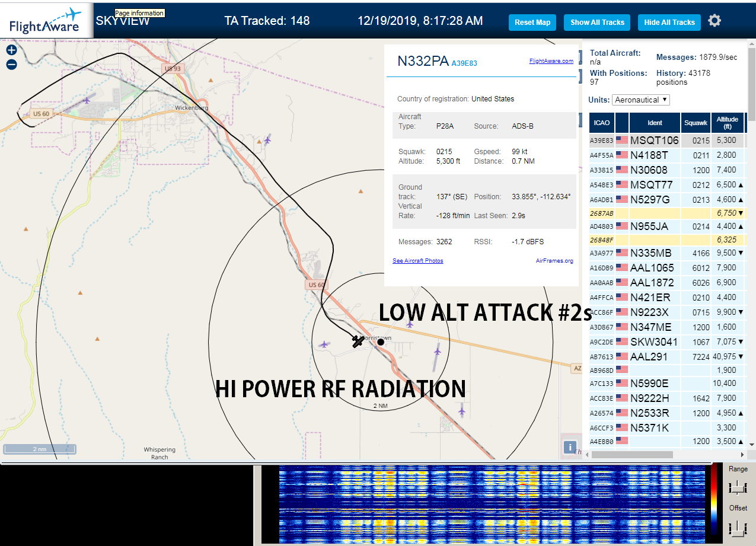Open the AirFrames.org link
The width and height of the screenshot is (756, 546).
[554, 261]
